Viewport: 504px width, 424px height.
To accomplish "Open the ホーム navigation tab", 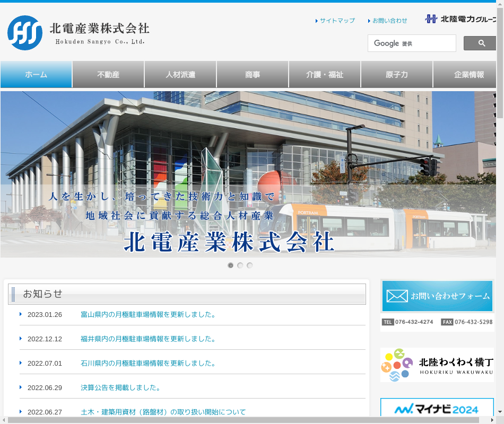I will point(36,75).
